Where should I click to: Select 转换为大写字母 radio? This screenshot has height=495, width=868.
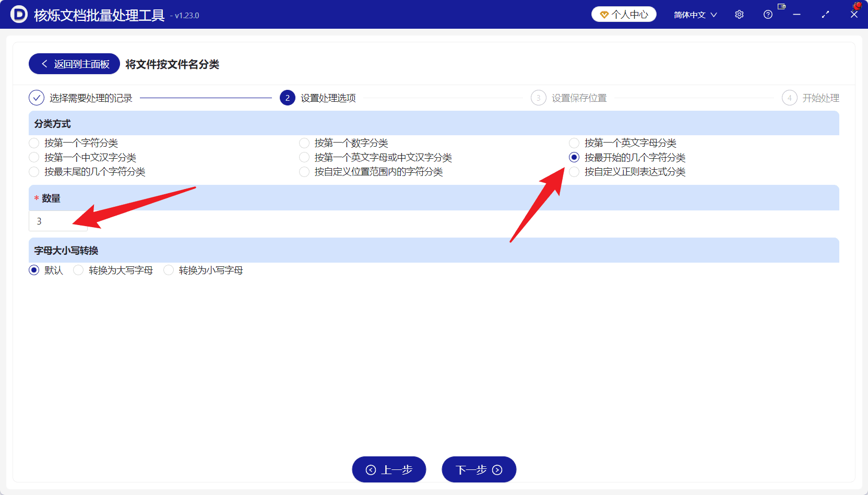pyautogui.click(x=78, y=270)
